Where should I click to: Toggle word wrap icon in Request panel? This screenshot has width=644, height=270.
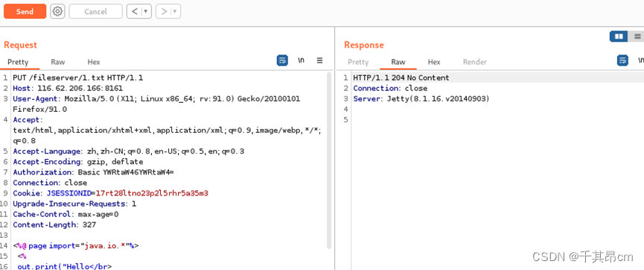(282, 60)
